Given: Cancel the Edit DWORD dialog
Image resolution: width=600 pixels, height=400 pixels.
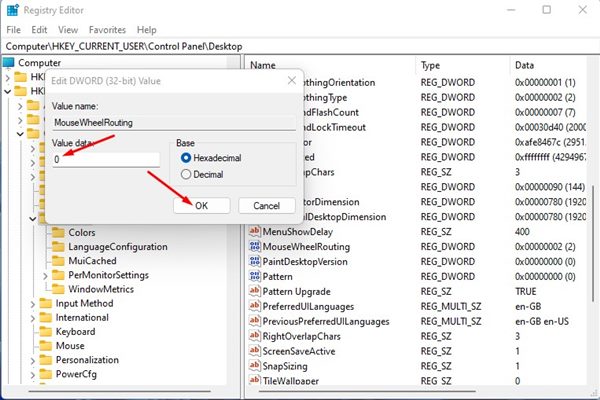Looking at the screenshot, I should coord(266,206).
